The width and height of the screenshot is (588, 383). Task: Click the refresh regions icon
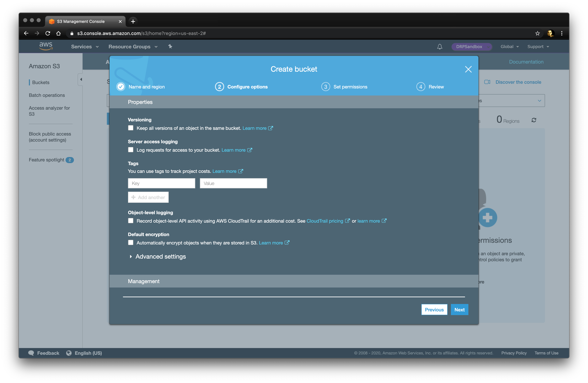pos(534,120)
